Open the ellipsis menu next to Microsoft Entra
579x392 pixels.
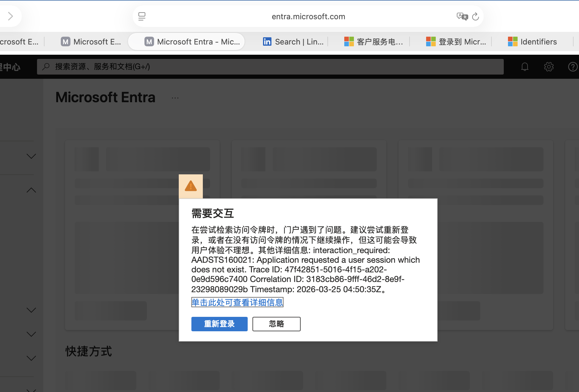click(x=175, y=98)
